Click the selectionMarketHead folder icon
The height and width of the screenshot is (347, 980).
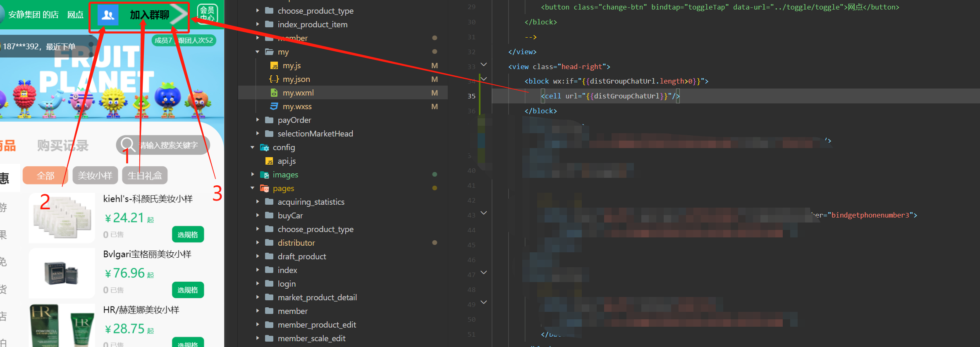(269, 134)
